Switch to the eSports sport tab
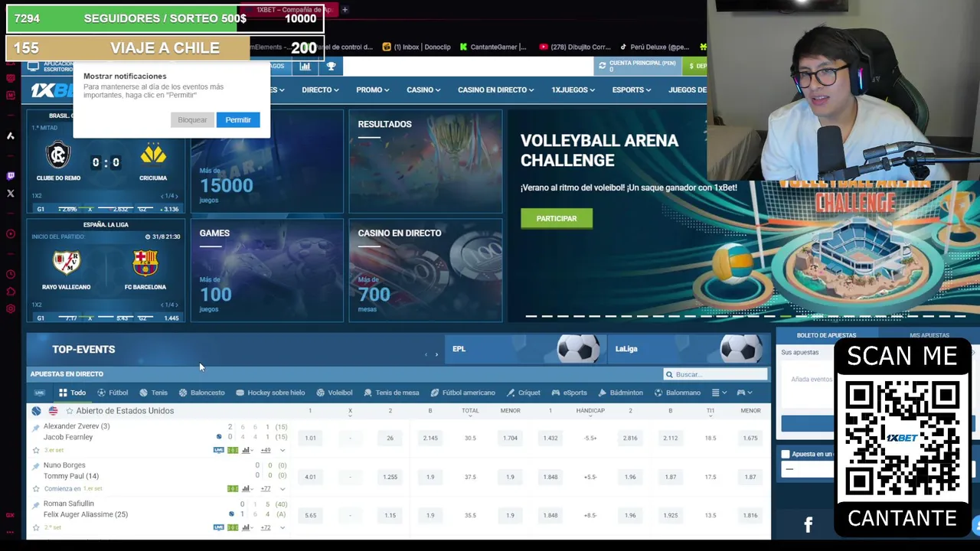Screen dimensions: 980x551 (x=569, y=393)
